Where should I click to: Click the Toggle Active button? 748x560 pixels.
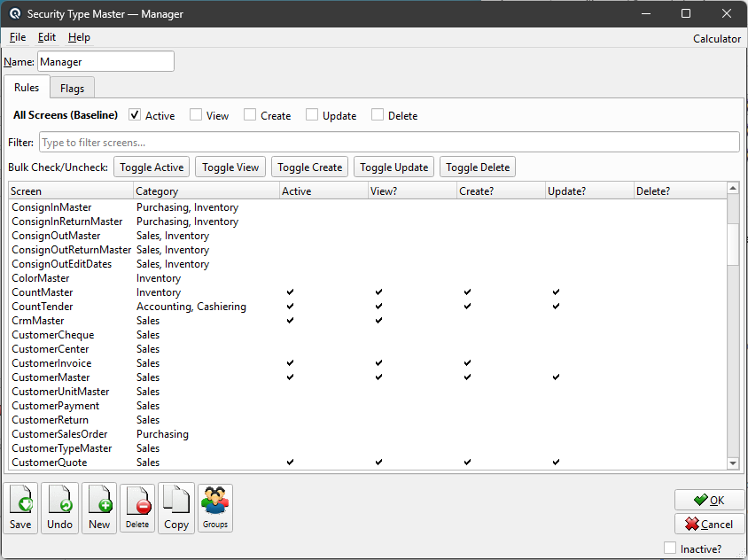[152, 167]
